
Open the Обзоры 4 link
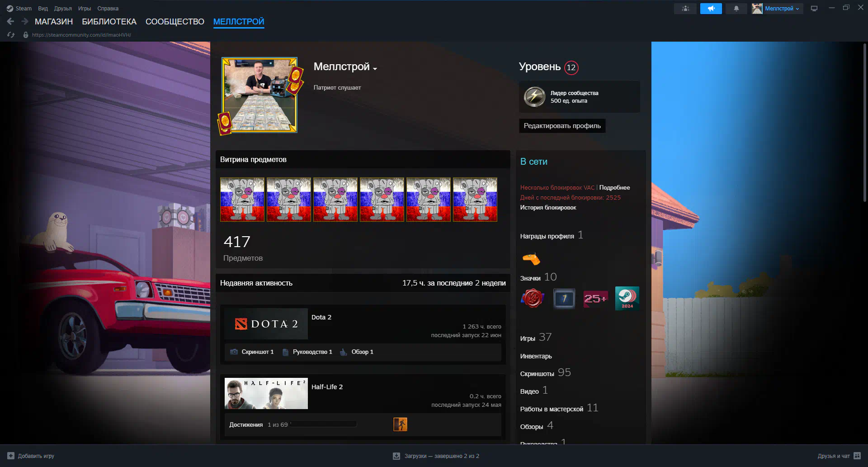(536, 426)
